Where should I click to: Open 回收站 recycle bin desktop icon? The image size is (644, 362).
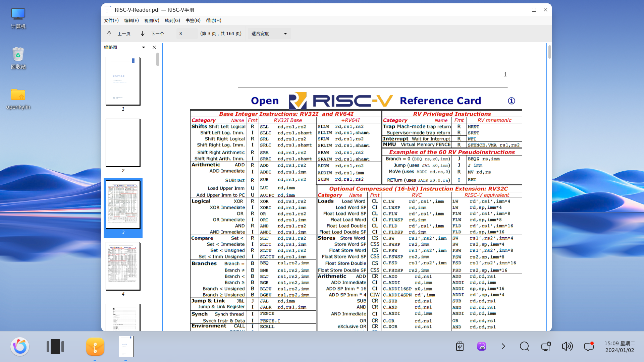pos(18,58)
